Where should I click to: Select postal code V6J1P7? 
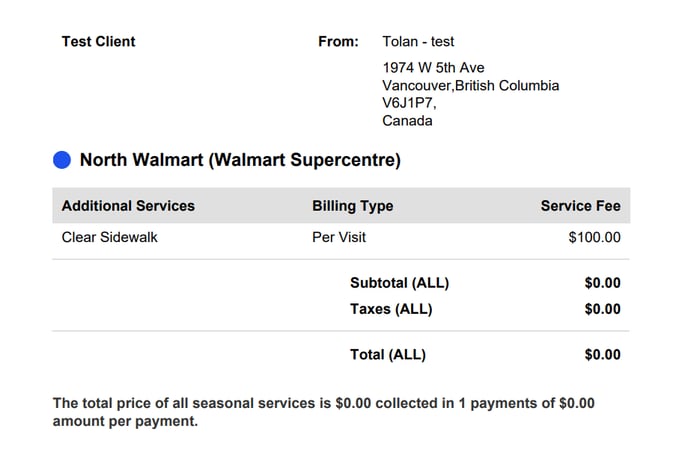pyautogui.click(x=409, y=103)
